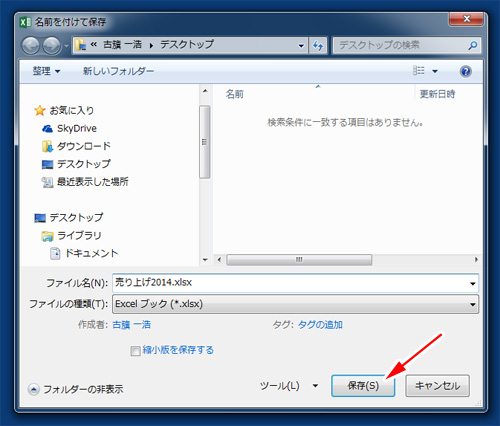This screenshot has width=500, height=426.
Task: Expand the ファイルの種類 Excel ブック dropdown
Action: 295,304
